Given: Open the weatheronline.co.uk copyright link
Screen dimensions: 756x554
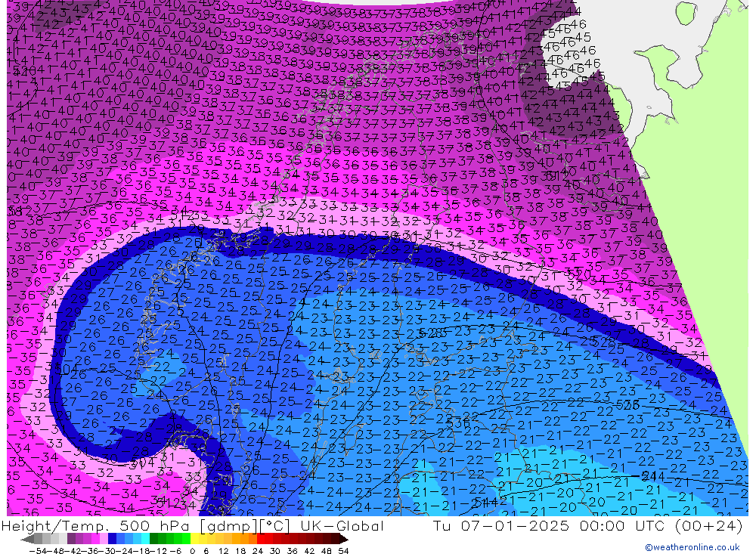Looking at the screenshot, I should coord(692,546).
